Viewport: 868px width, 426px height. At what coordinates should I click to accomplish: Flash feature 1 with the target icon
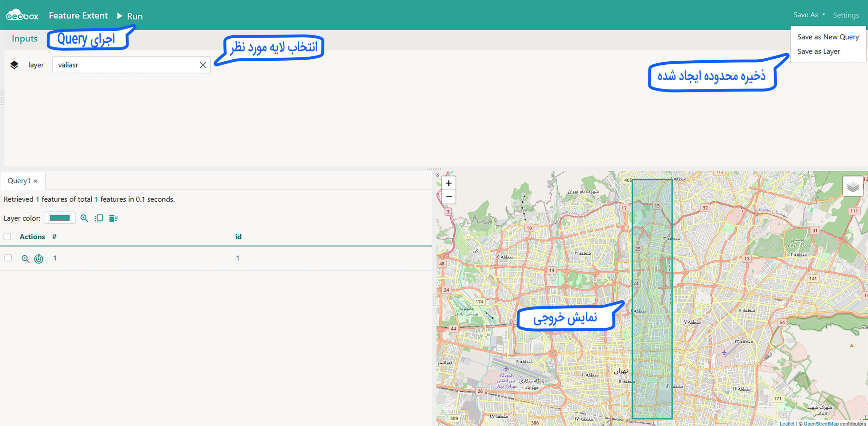(39, 259)
